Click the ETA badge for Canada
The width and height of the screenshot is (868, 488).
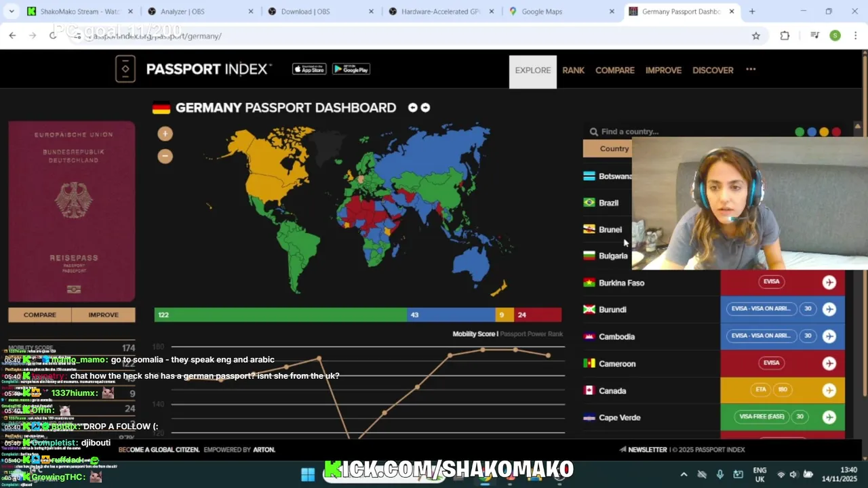tap(762, 390)
